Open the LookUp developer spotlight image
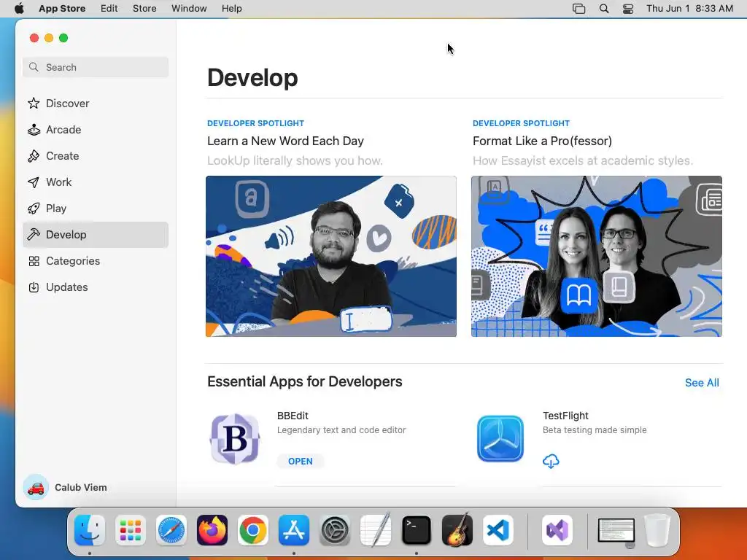 [x=331, y=256]
